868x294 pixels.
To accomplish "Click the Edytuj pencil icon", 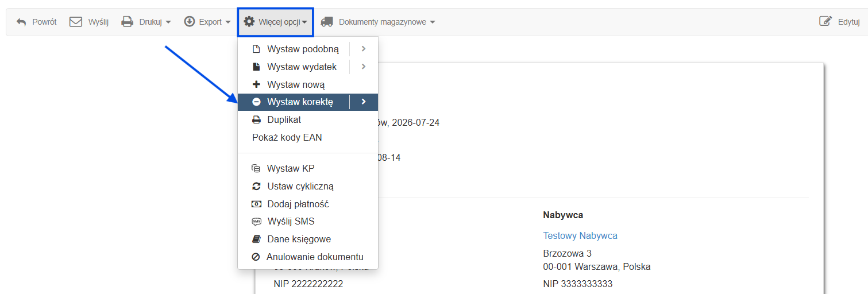I will (825, 22).
